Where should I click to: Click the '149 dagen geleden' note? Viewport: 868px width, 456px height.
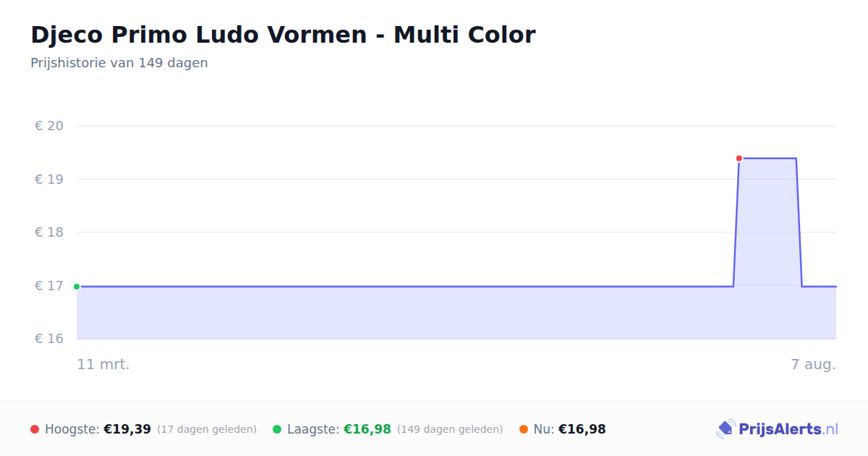[x=450, y=429]
